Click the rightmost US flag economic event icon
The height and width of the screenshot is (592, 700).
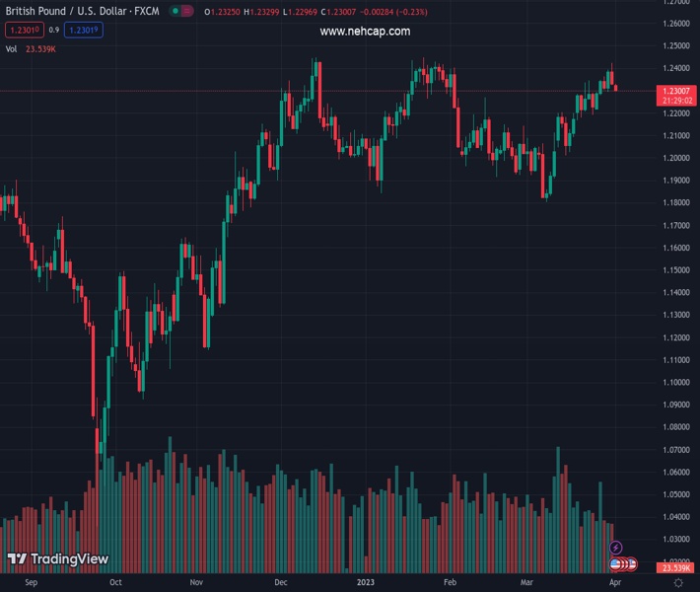click(632, 564)
